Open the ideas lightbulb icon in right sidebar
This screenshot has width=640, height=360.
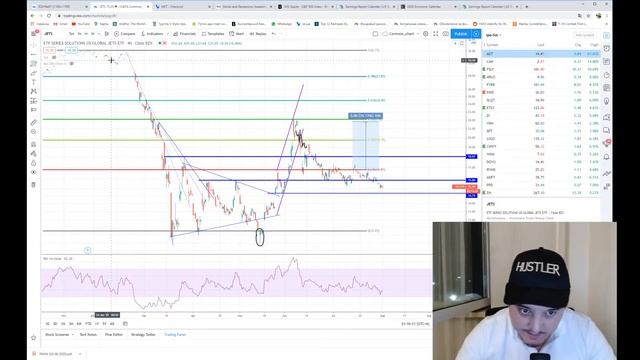tap(607, 101)
